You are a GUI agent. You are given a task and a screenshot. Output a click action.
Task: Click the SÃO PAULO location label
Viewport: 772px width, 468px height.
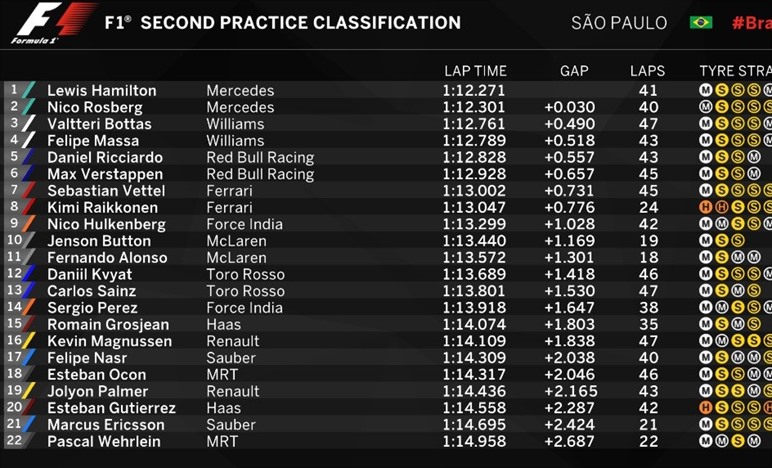pos(619,23)
